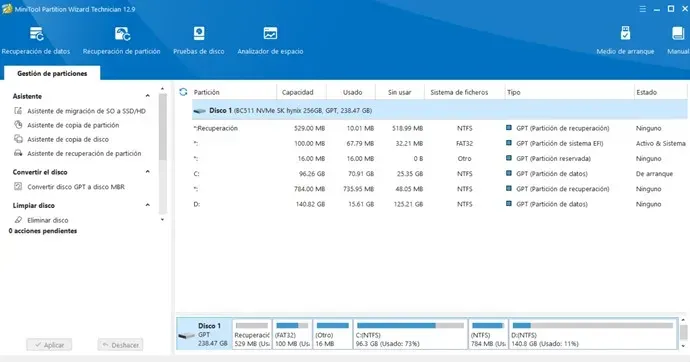Viewport: 690px width, 362px height.
Task: Select the D: partition name
Action: coord(196,204)
